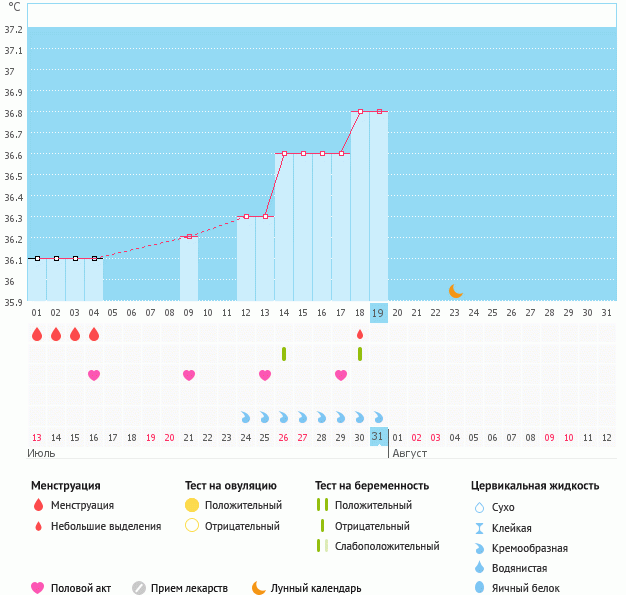Click the small spotting drop on day 18

(x=360, y=334)
